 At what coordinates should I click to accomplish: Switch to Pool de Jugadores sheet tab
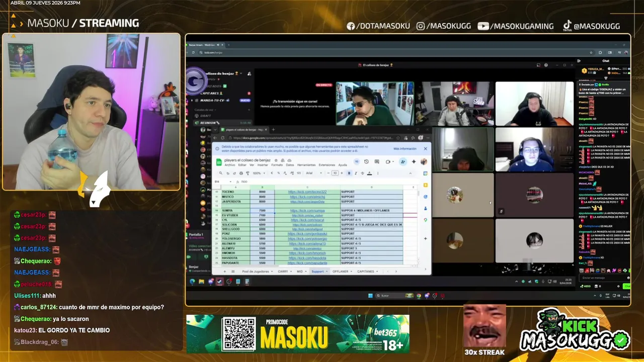pos(256,271)
